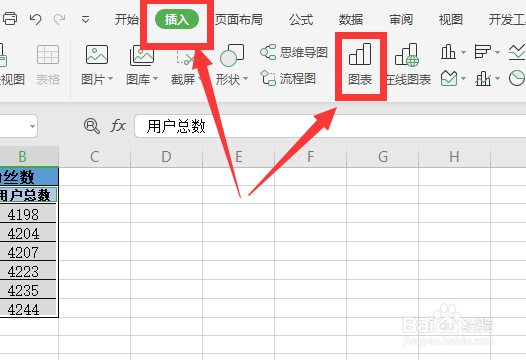Expand the 图库 dropdown arrow
This screenshot has width=526, height=360.
tap(155, 79)
